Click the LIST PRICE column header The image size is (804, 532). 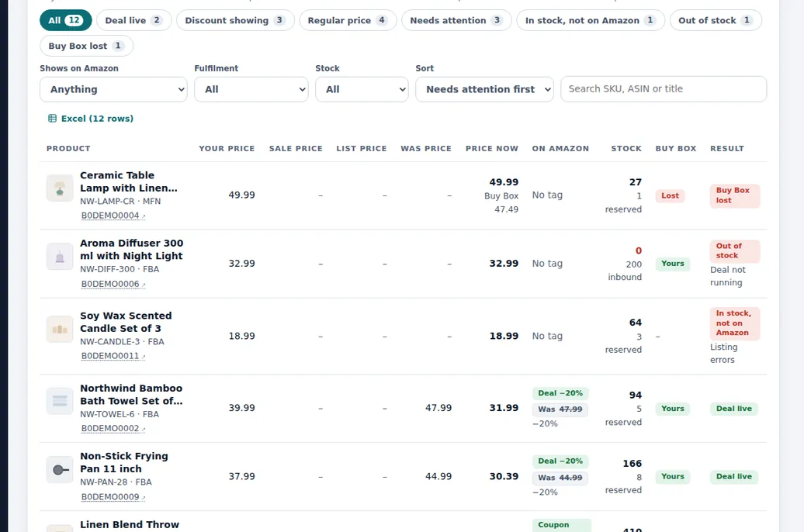(362, 149)
